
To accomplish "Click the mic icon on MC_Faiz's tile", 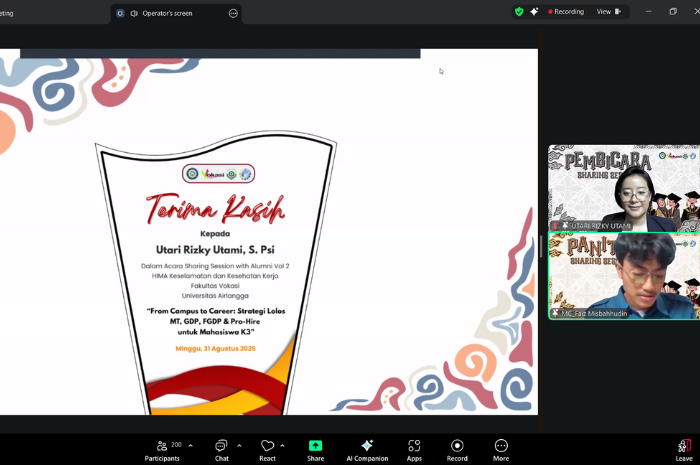I will pyautogui.click(x=556, y=313).
